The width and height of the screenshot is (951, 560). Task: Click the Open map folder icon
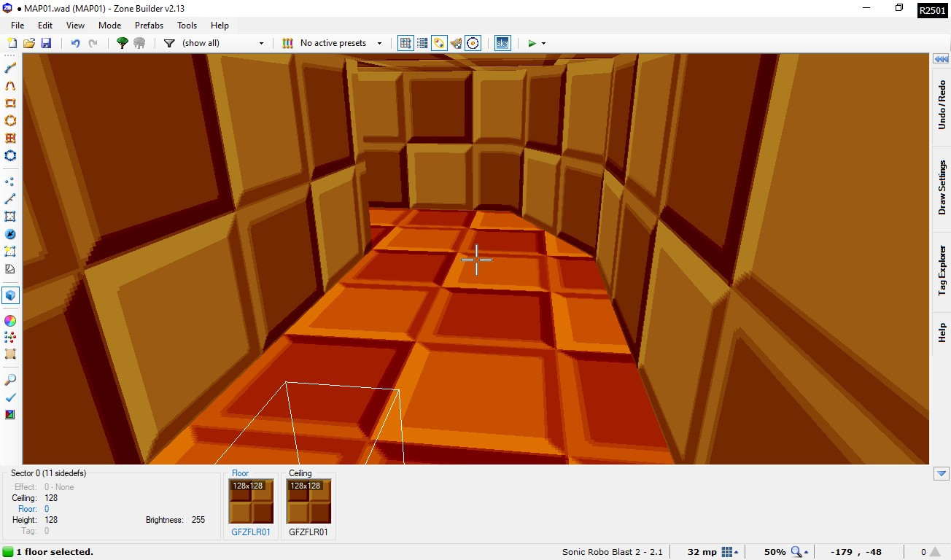[x=29, y=43]
